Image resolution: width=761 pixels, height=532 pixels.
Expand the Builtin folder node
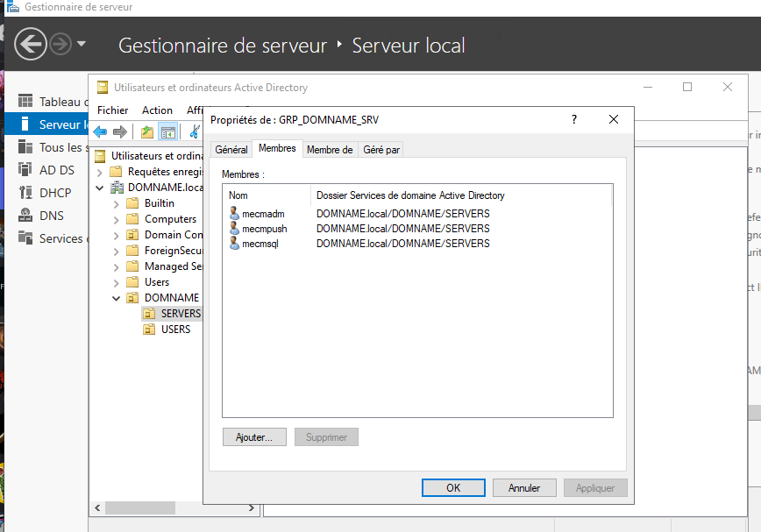point(117,203)
